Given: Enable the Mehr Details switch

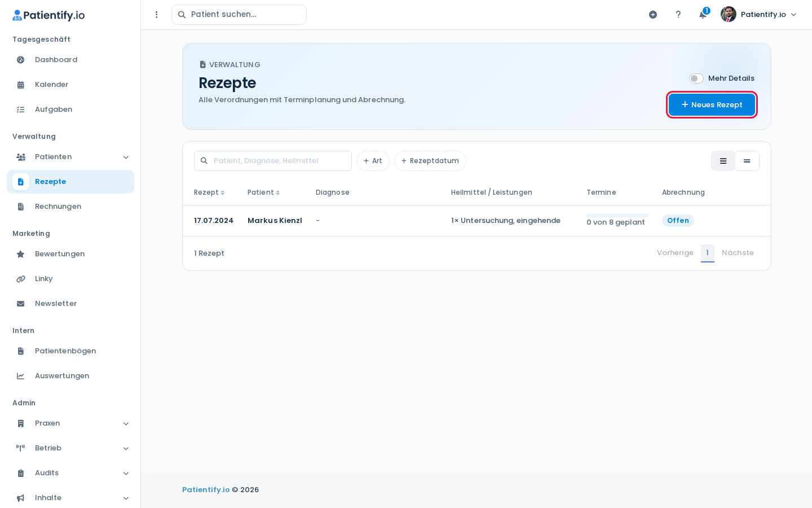Looking at the screenshot, I should 696,78.
